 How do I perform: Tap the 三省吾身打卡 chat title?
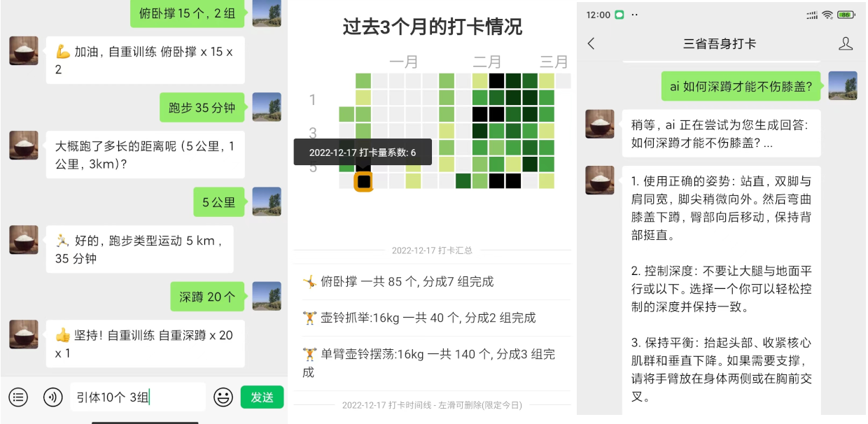pos(720,43)
